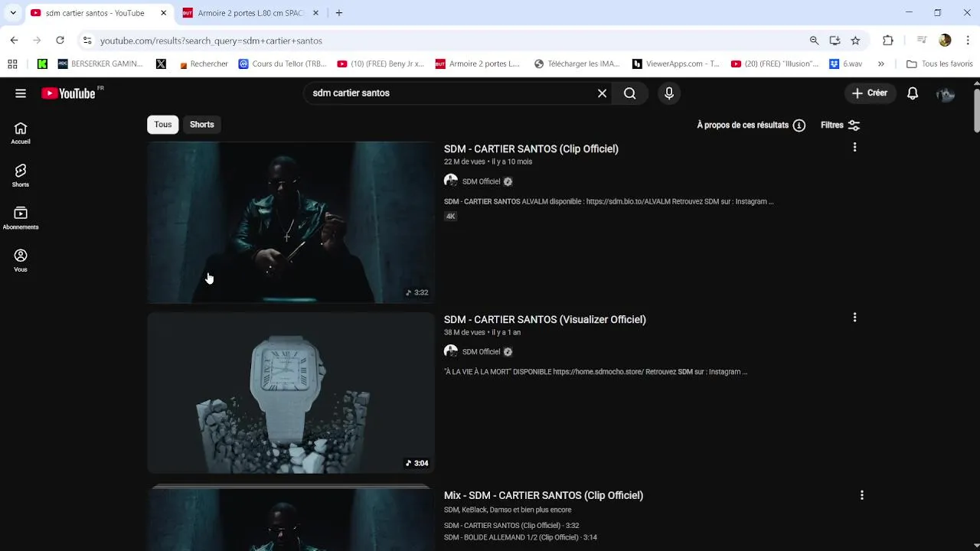Open options for CARTIER SANTOS Clip Officiel result
The image size is (980, 551).
(854, 147)
